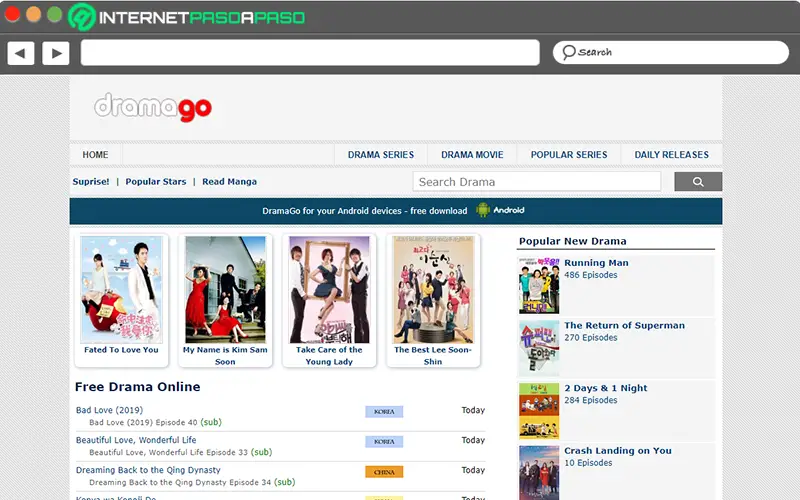
Task: Click the browser back arrow button
Action: tap(20, 53)
